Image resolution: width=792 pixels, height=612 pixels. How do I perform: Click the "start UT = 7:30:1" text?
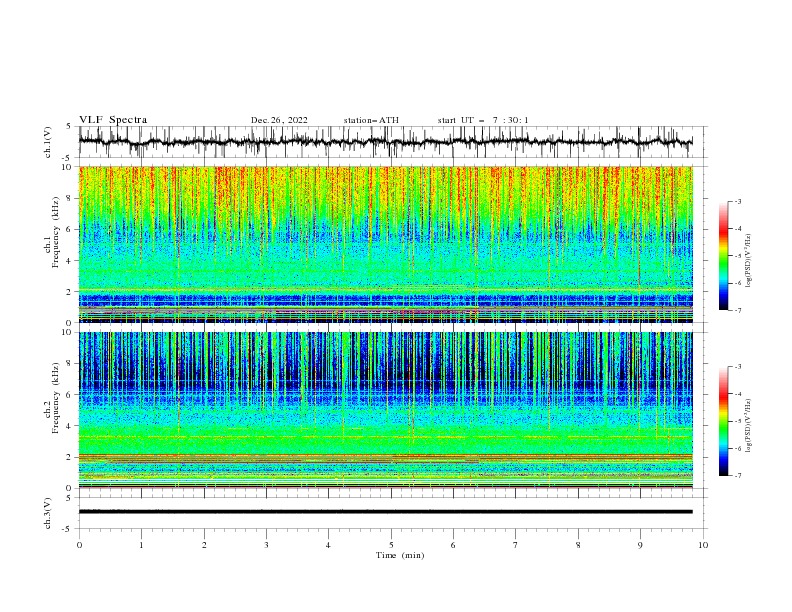[x=483, y=120]
